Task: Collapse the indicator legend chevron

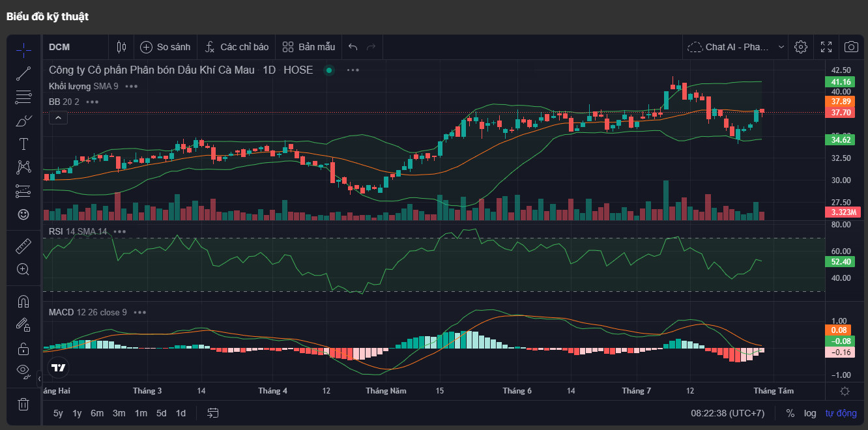Action: tap(58, 118)
